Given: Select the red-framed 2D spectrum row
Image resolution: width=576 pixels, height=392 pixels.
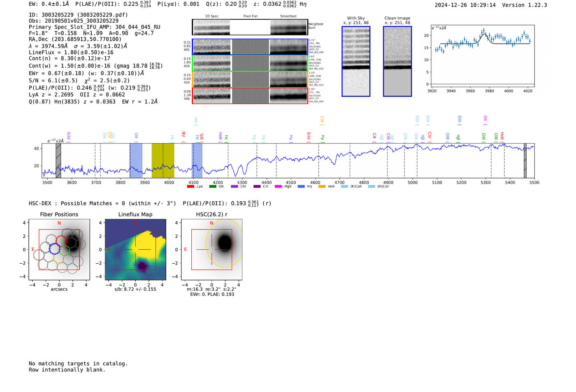Looking at the screenshot, I should click(x=250, y=95).
